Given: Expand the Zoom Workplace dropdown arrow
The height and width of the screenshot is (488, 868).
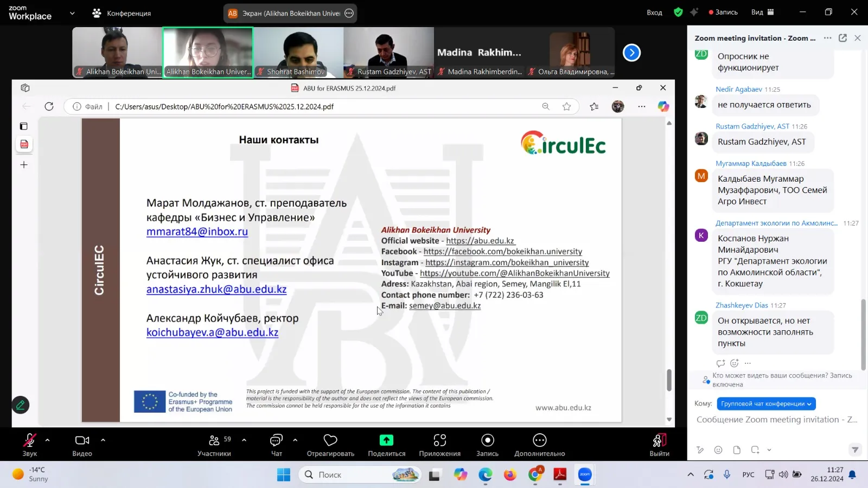Looking at the screenshot, I should 72,13.
